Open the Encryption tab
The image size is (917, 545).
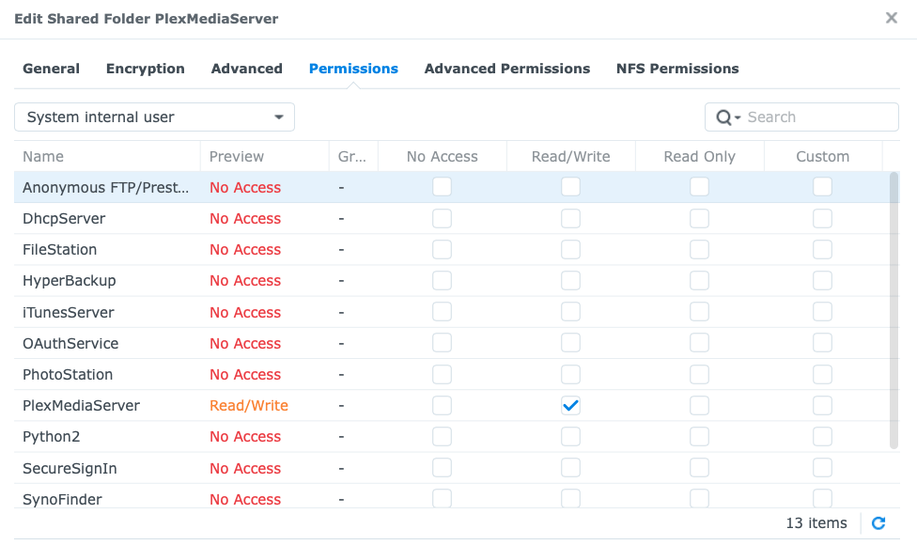(145, 69)
